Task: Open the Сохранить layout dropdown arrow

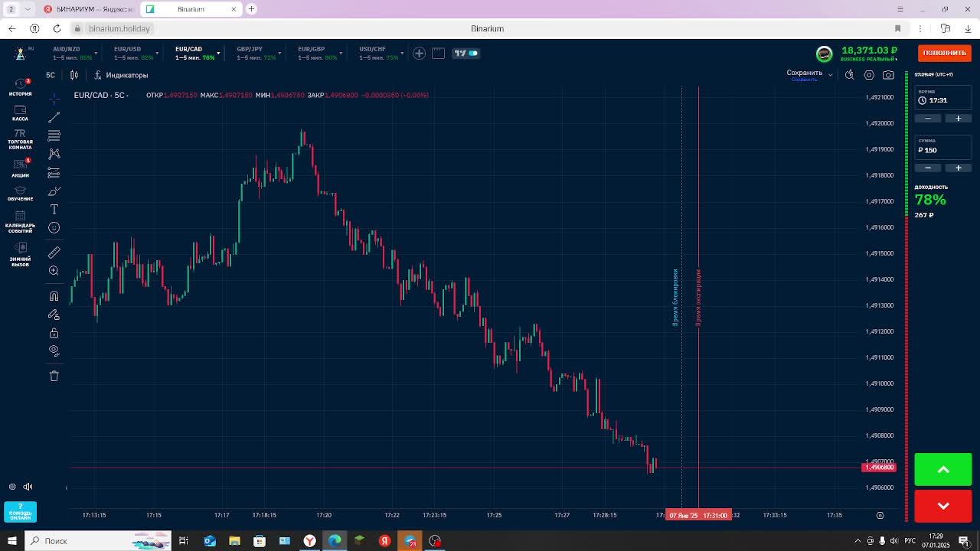Action: point(831,75)
